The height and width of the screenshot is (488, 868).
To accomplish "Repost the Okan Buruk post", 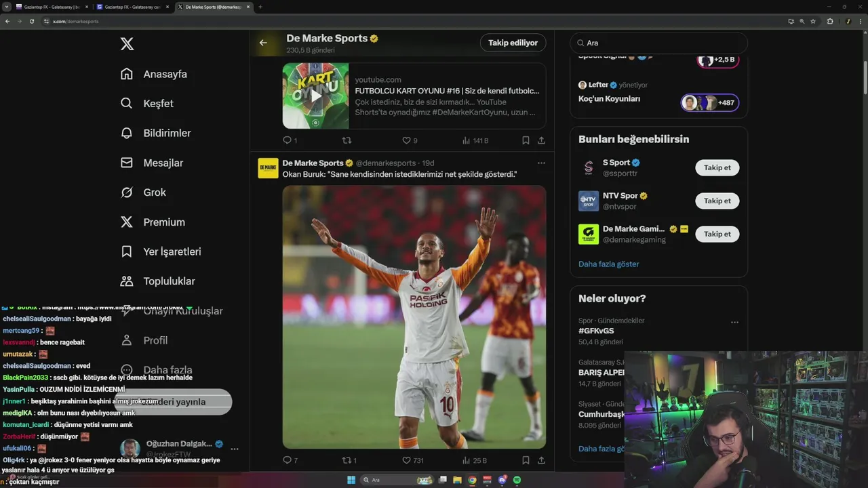I will tap(349, 460).
